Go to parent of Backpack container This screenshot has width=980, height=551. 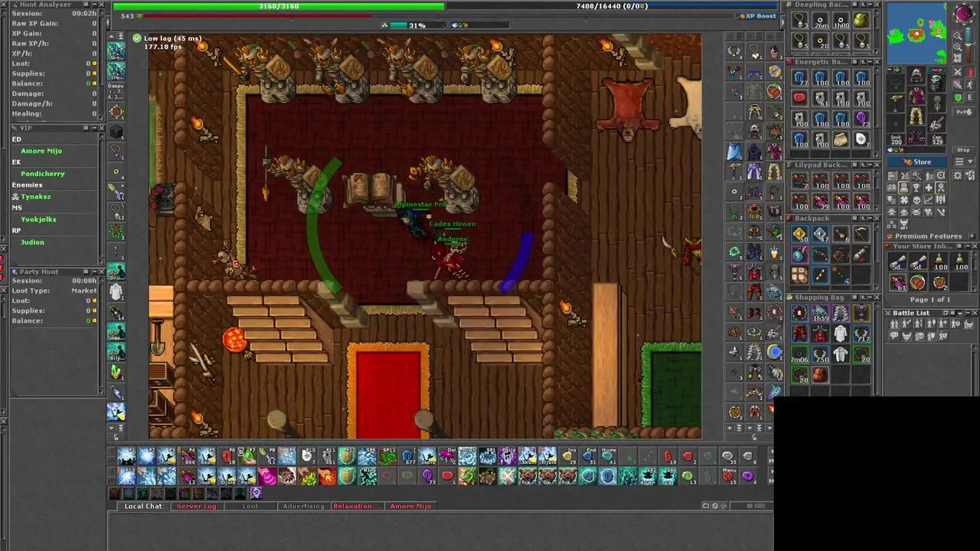864,218
